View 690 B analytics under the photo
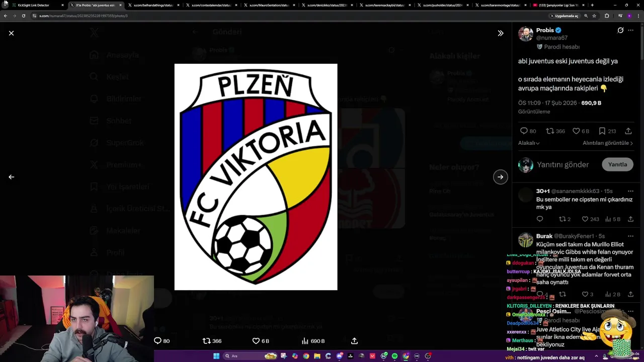This screenshot has width=644, height=362. 313,341
